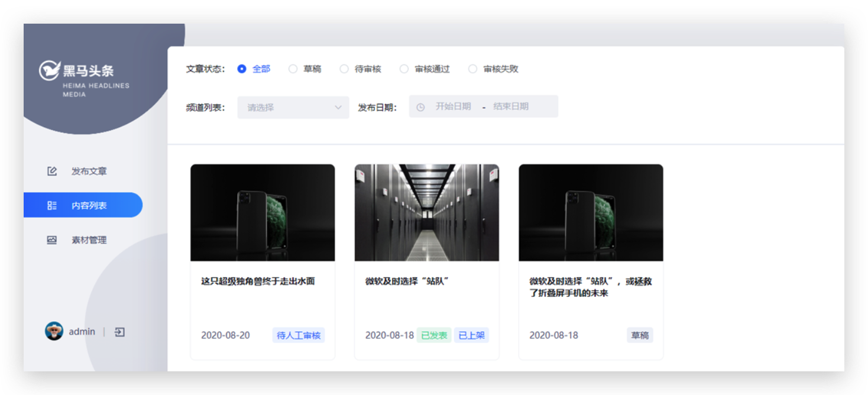This screenshot has width=868, height=395.
Task: Click the 发布文章 edit pencil icon
Action: (52, 171)
